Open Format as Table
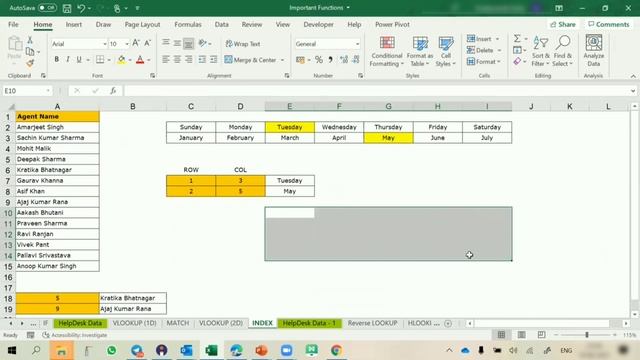This screenshot has width=640, height=360. click(x=420, y=51)
